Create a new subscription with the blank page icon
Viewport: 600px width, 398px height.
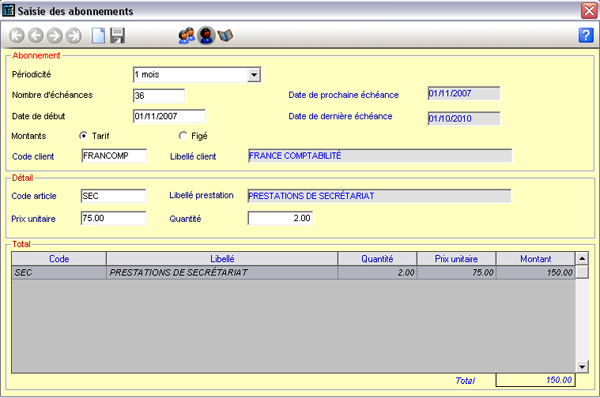[98, 36]
